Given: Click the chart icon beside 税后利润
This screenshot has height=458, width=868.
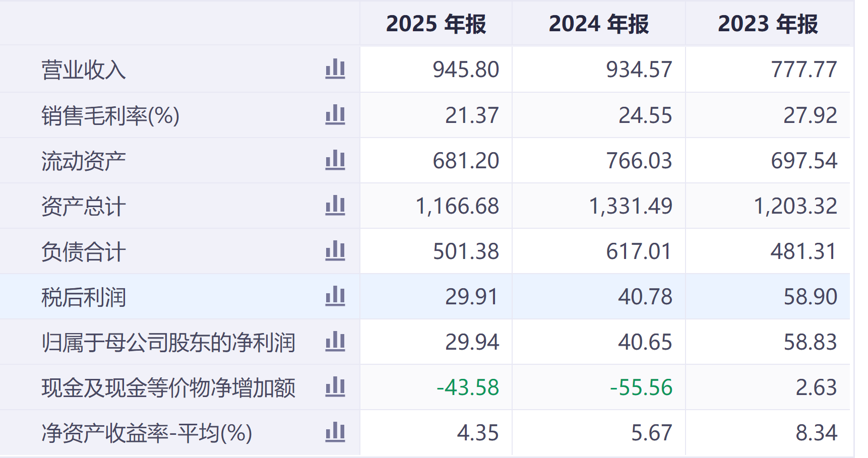Looking at the screenshot, I should pos(336,296).
